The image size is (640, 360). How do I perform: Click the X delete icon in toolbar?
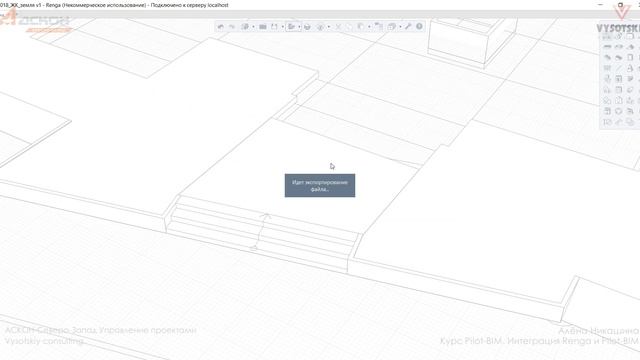click(x=338, y=27)
